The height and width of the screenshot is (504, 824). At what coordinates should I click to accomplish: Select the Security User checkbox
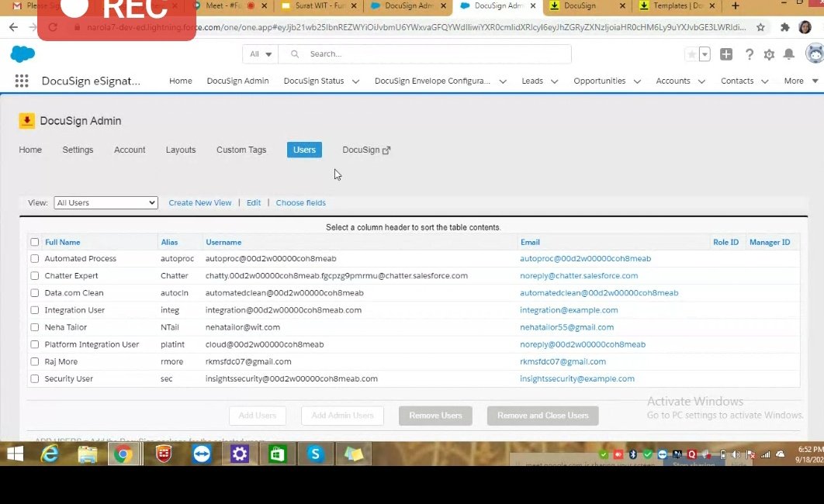click(35, 378)
